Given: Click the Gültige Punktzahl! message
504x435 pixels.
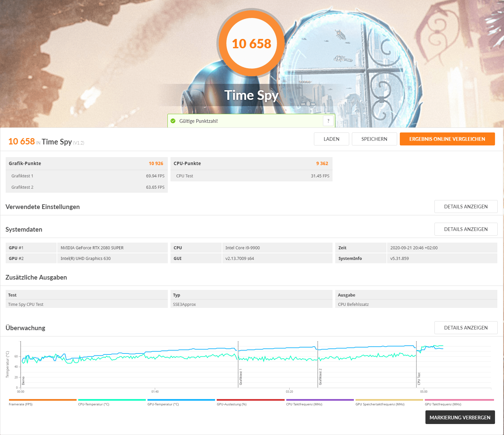Looking at the screenshot, I should pyautogui.click(x=199, y=121).
